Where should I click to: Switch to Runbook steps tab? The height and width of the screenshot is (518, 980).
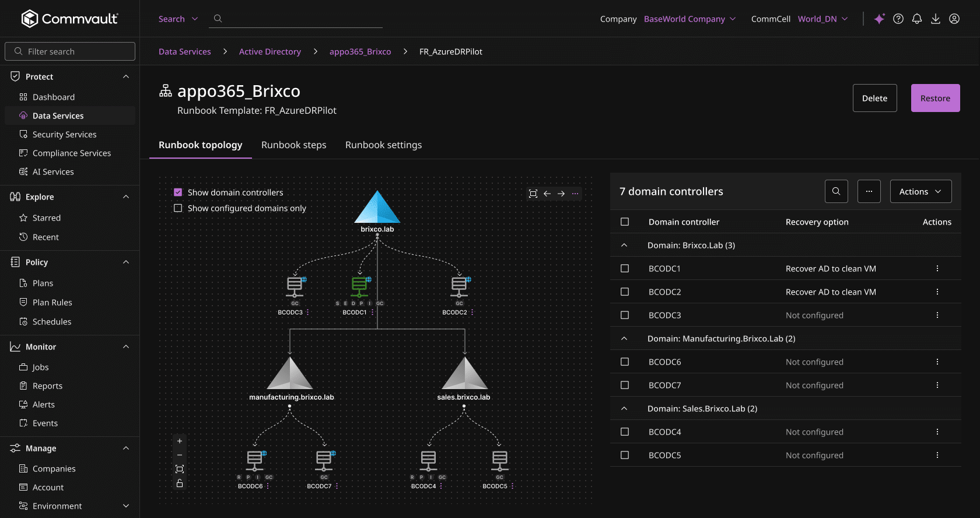(293, 145)
